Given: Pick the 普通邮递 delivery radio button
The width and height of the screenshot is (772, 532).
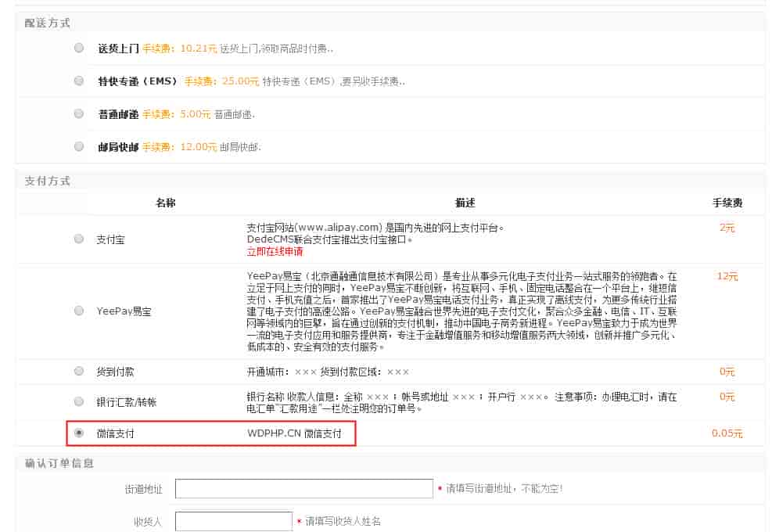Looking at the screenshot, I should [x=79, y=113].
